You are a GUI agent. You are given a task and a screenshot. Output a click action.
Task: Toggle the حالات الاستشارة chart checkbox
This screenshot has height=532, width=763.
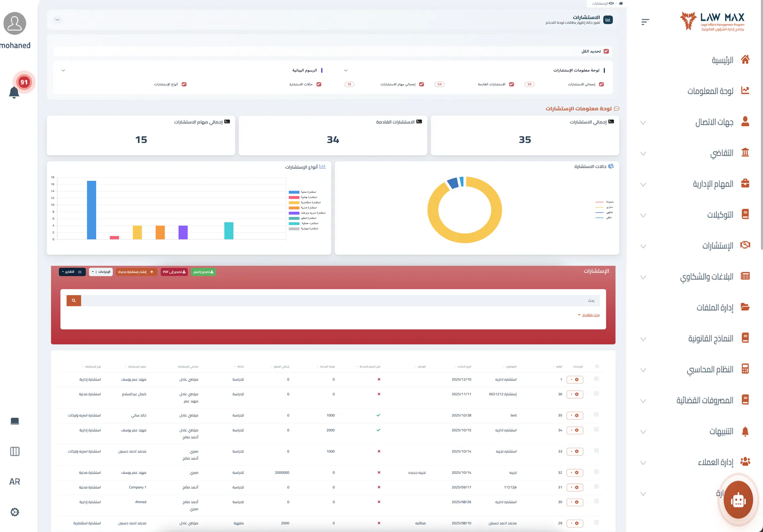pos(319,84)
